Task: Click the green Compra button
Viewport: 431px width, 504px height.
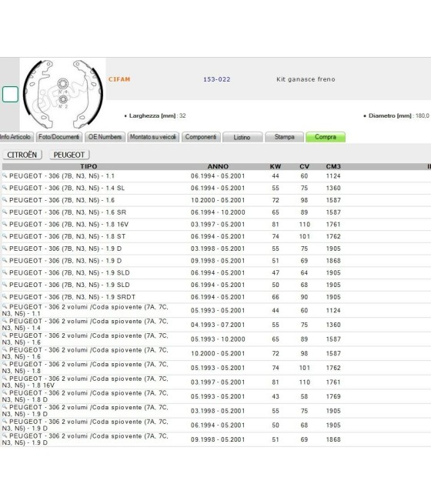Action: tap(326, 137)
